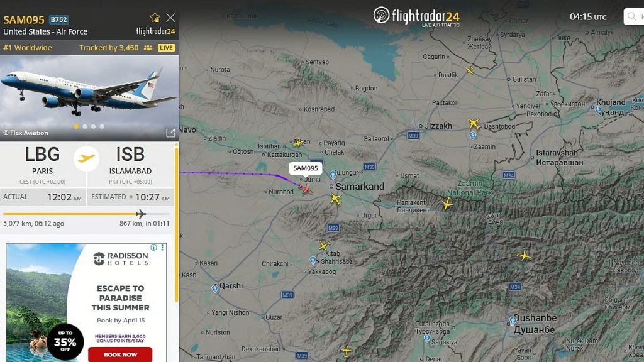Image resolution: width=644 pixels, height=362 pixels.
Task: Click the yellow plane near Panjakent
Action: [x=447, y=203]
